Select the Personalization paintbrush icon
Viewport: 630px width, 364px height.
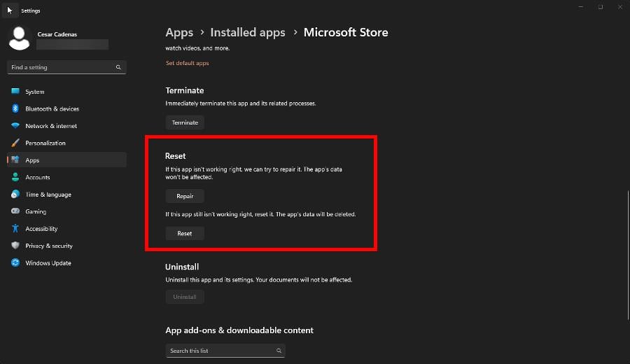15,143
